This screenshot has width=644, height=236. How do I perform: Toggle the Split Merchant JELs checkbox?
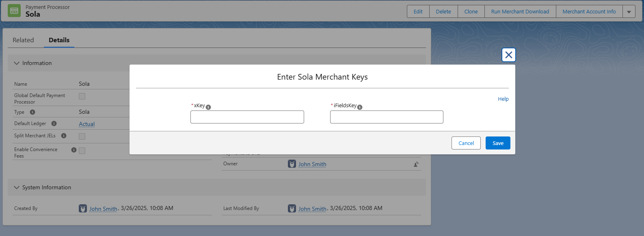[82, 136]
